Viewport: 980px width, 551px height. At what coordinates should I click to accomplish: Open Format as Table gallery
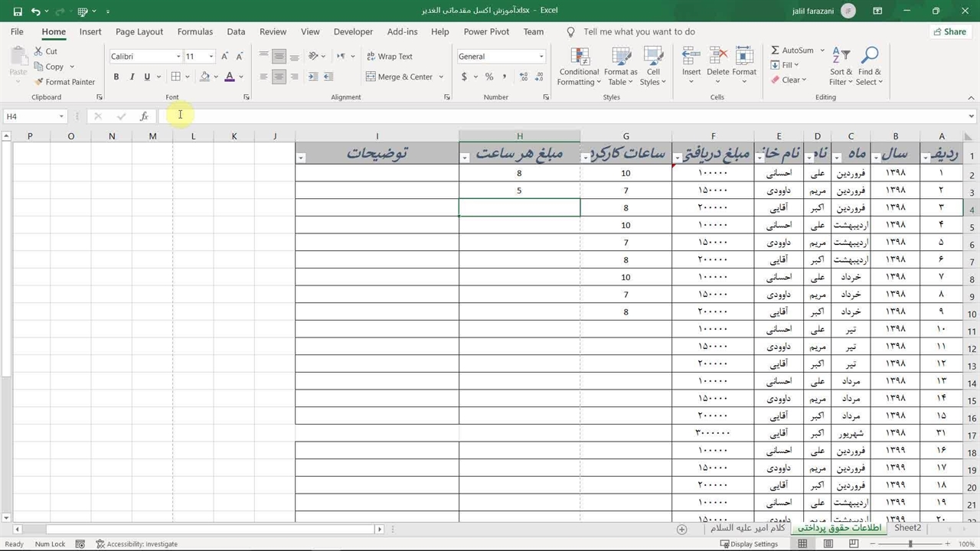coord(620,58)
